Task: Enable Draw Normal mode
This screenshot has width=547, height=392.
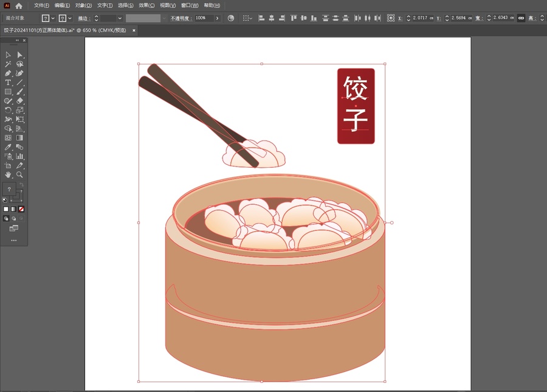Action: coord(6,218)
